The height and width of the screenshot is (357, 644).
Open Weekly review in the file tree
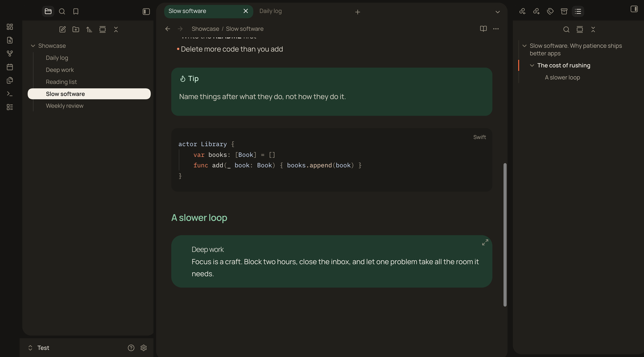[89, 106]
